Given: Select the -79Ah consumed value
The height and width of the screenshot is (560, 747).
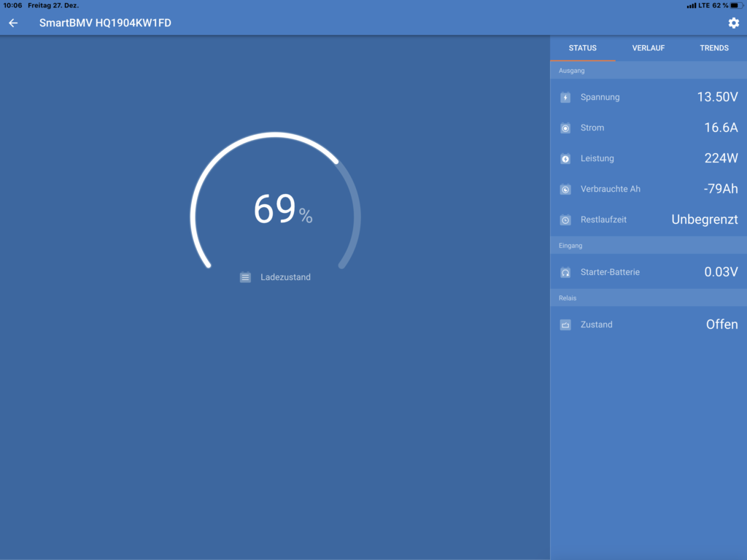Looking at the screenshot, I should [x=721, y=189].
